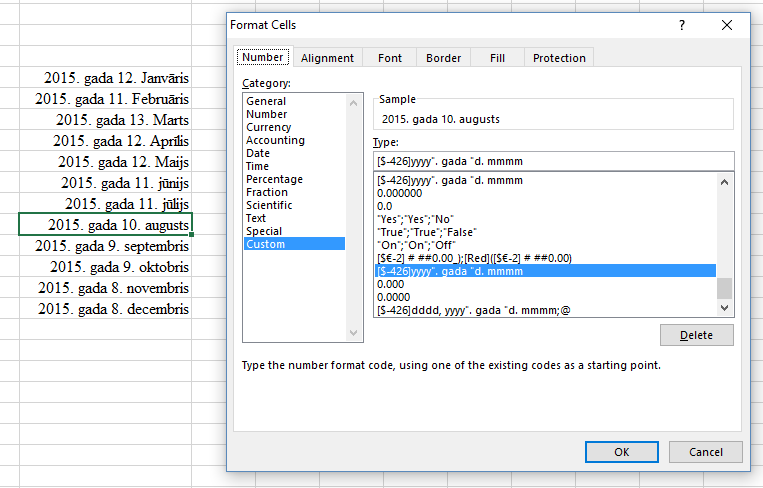Click down arrow of Type list scrollbar
The width and height of the screenshot is (763, 488).
[724, 307]
